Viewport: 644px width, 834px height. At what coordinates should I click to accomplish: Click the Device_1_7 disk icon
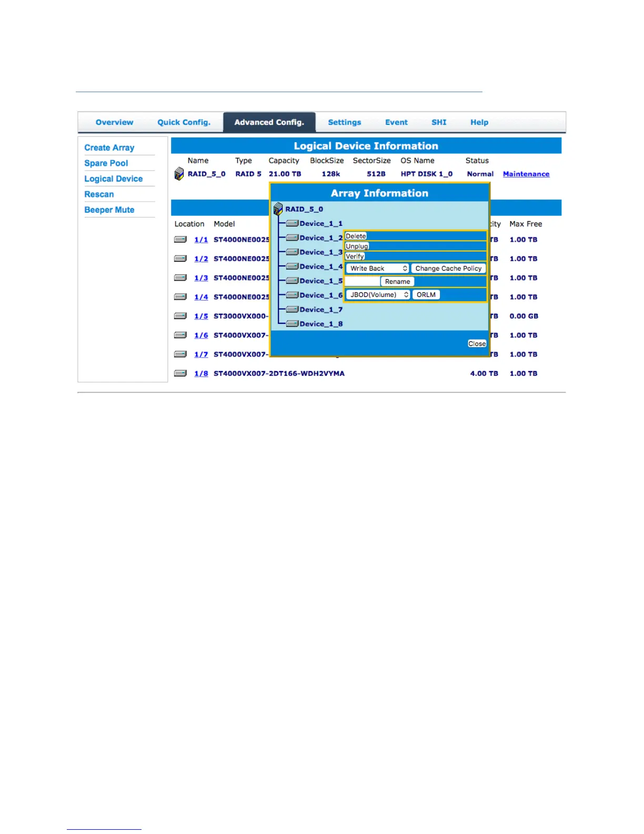point(292,310)
